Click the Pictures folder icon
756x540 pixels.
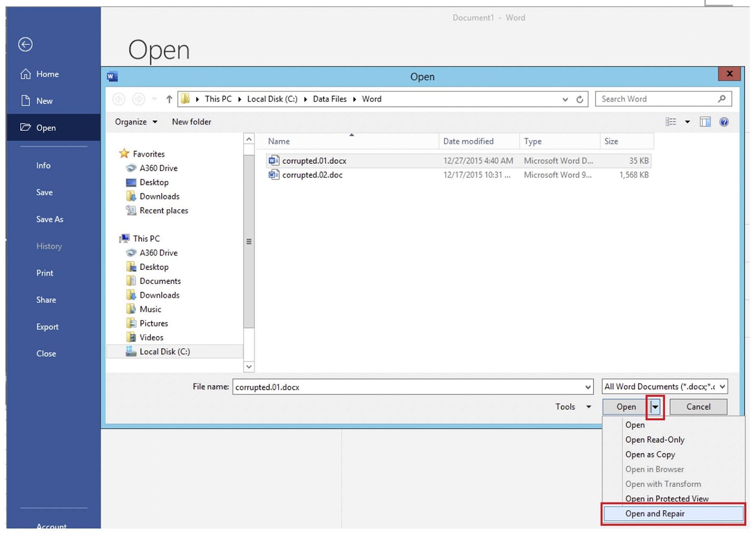(131, 323)
